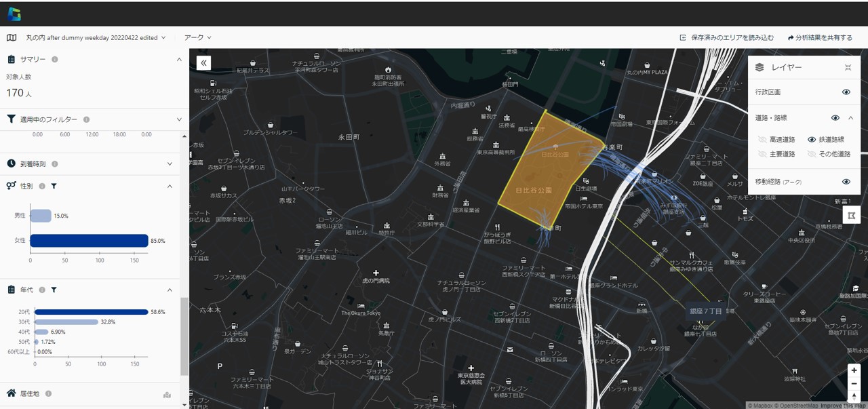Open the アーク view type dropdown

tap(198, 38)
